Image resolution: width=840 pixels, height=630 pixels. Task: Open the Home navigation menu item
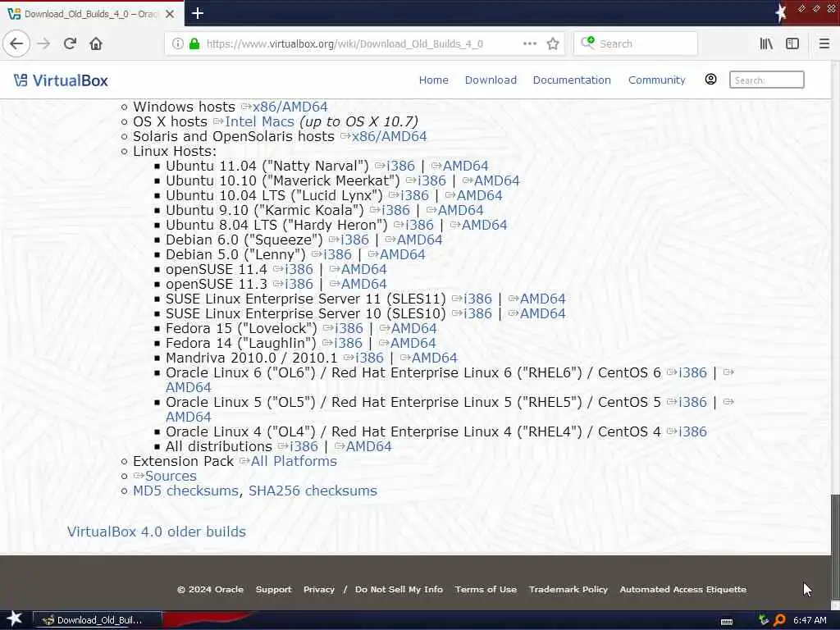point(433,80)
